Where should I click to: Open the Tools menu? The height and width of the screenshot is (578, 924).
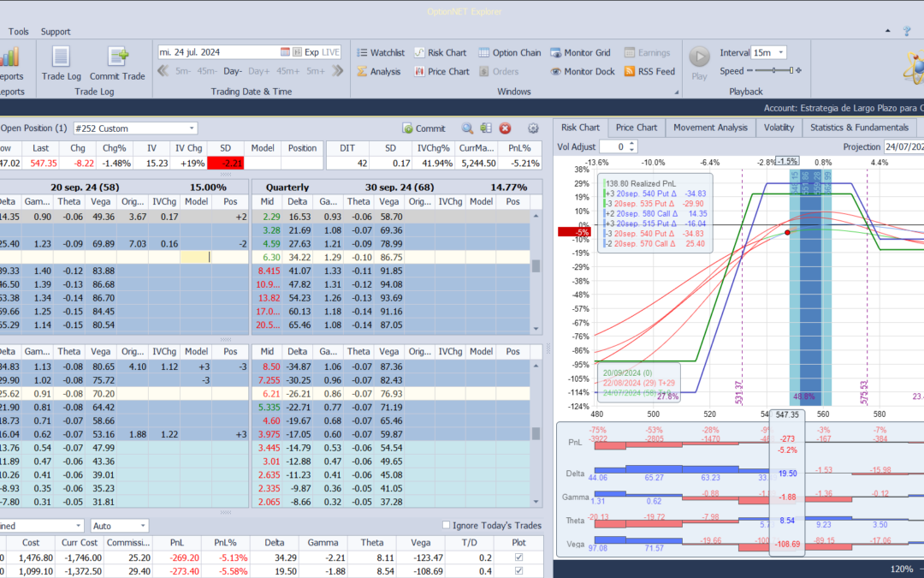18,32
